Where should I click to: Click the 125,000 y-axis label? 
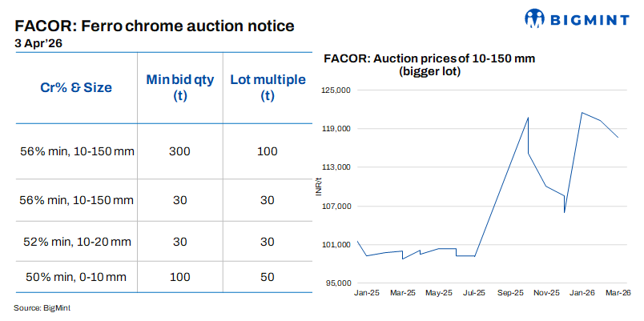pos(336,90)
